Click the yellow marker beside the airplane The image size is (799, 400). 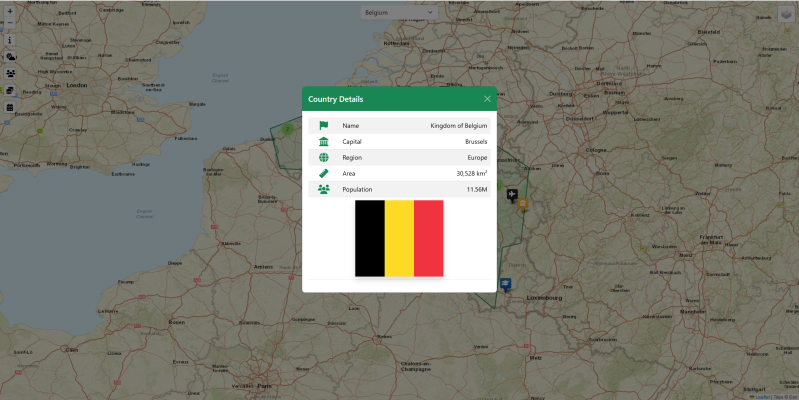coord(522,203)
